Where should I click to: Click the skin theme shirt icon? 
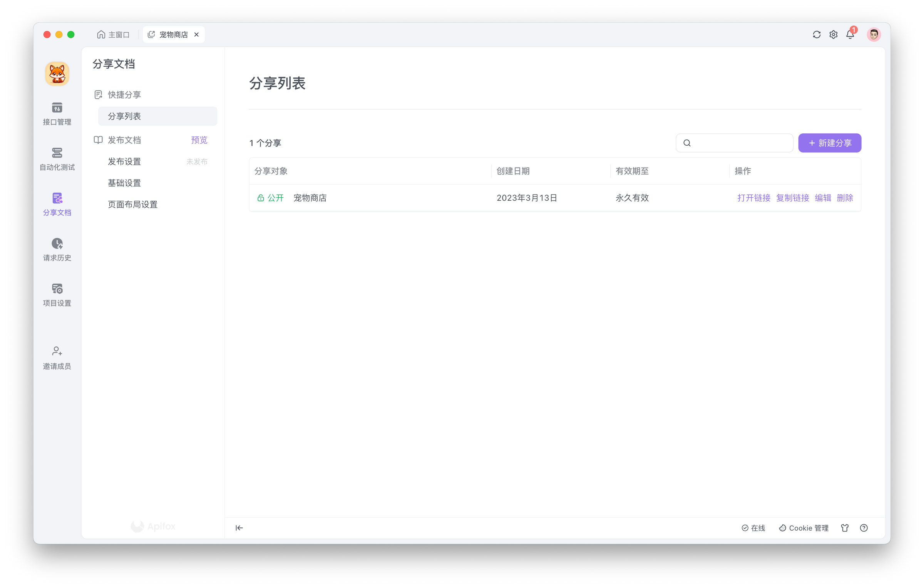point(845,528)
